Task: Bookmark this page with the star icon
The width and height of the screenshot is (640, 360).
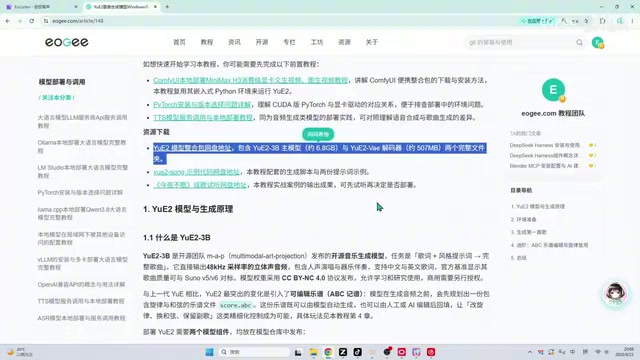Action: [x=587, y=21]
